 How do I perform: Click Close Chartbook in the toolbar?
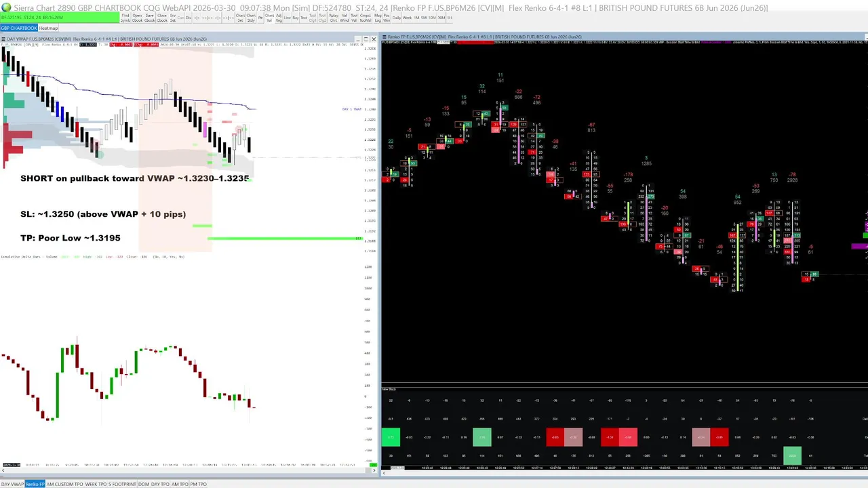pyautogui.click(x=162, y=18)
